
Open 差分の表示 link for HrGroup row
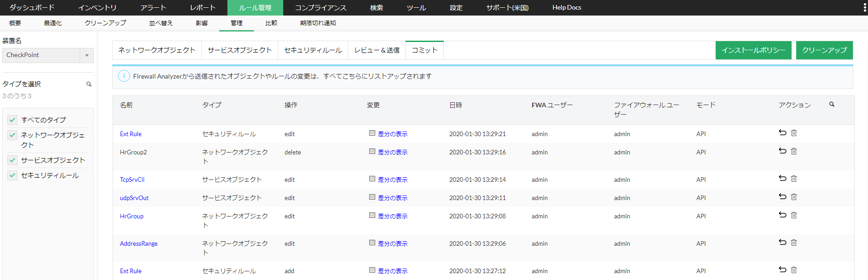tap(392, 216)
